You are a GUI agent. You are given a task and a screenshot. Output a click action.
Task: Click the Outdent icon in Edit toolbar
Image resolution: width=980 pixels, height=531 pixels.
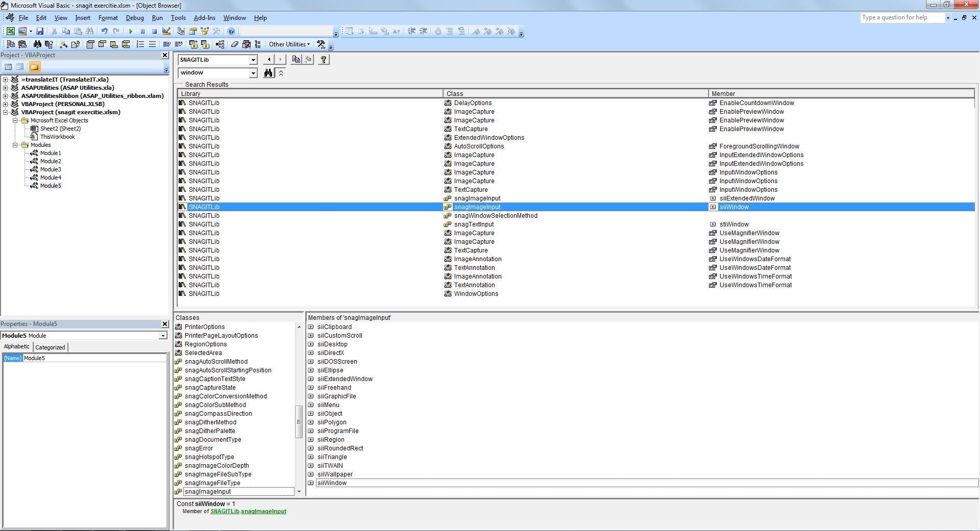424,31
